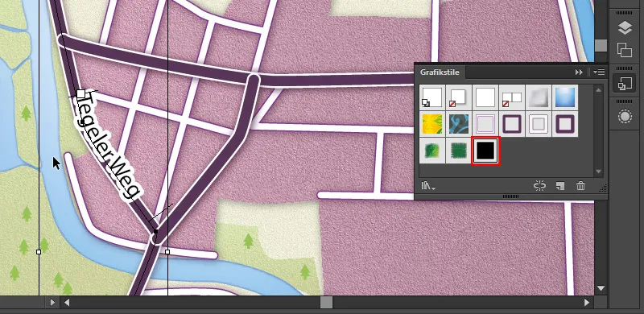Select the Tegeler Weg text label
644x314 pixels.
tap(108, 147)
